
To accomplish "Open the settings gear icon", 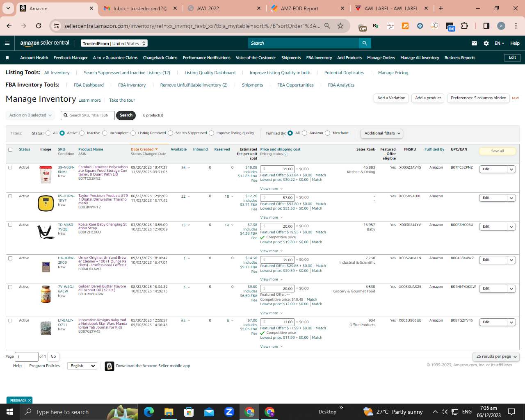I will click(486, 43).
